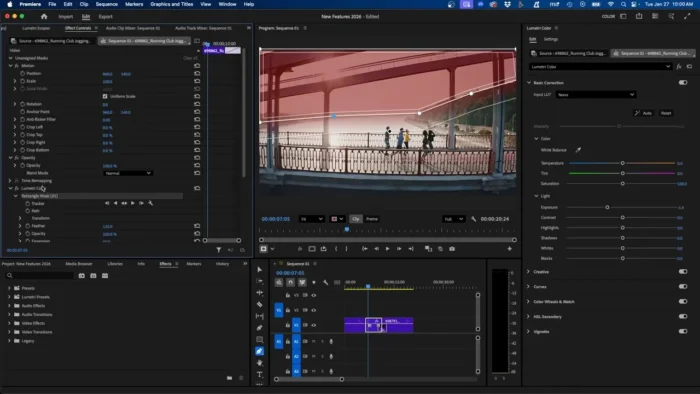This screenshot has height=394, width=700.
Task: Click the Home icon in the header
Action: click(44, 17)
